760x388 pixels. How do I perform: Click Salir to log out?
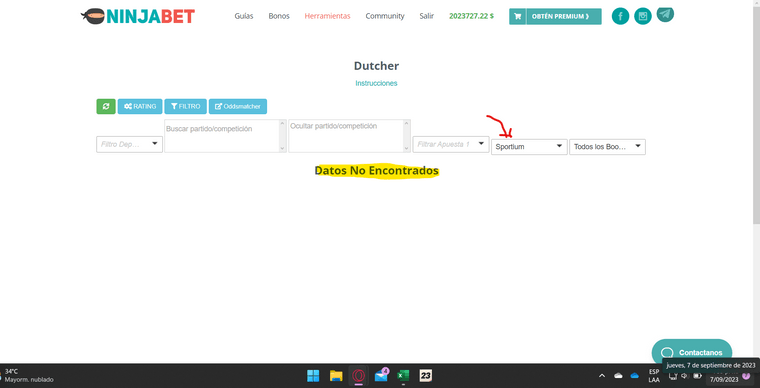pyautogui.click(x=427, y=16)
